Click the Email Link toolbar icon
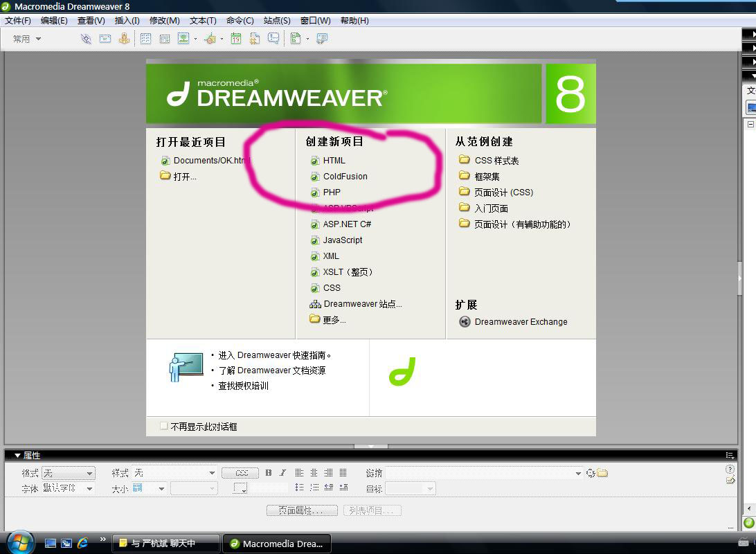Viewport: 756px width, 554px height. tap(105, 39)
